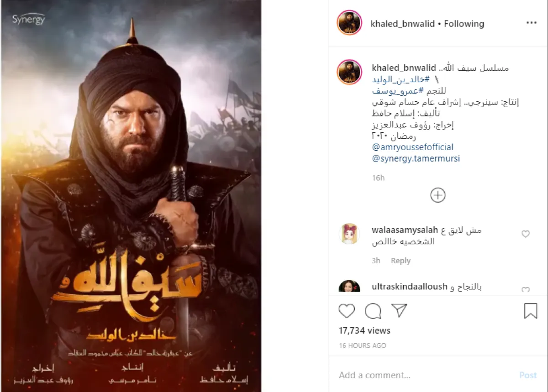
Task: Like the post with the heart icon
Action: pos(347,311)
